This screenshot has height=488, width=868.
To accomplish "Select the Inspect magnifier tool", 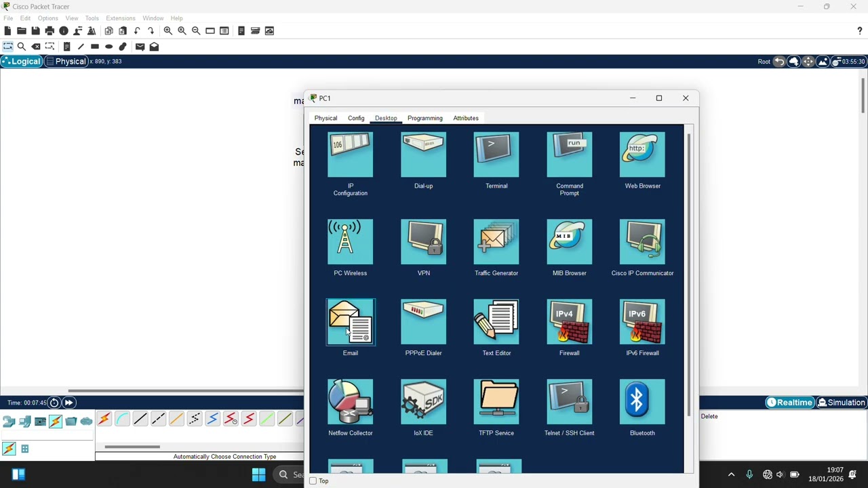I will (x=22, y=47).
